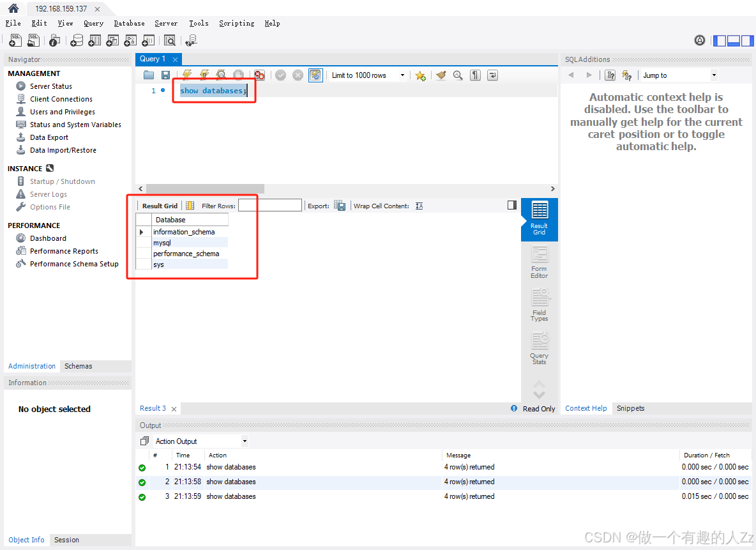This screenshot has width=756, height=550.
Task: Open script file in query editor
Action: [149, 75]
